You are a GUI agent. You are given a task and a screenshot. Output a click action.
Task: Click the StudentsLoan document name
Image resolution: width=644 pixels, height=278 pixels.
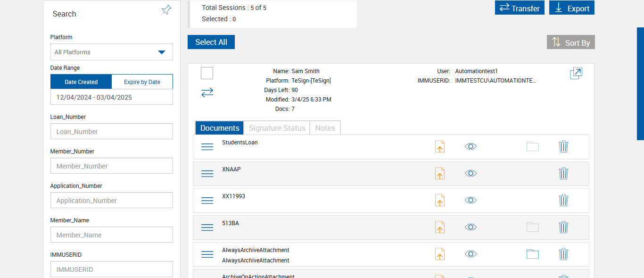(240, 142)
